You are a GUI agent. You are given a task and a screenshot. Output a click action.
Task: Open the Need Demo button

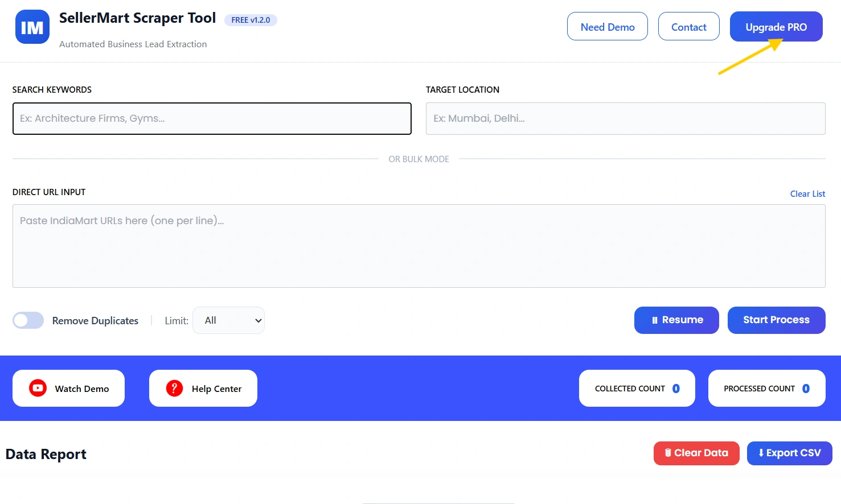coord(608,27)
